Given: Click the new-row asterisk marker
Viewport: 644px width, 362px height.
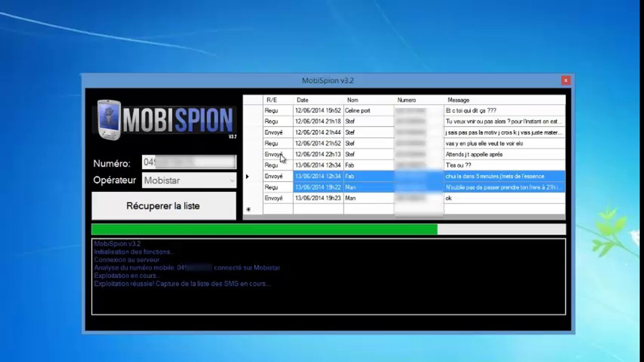Looking at the screenshot, I should pyautogui.click(x=248, y=209).
